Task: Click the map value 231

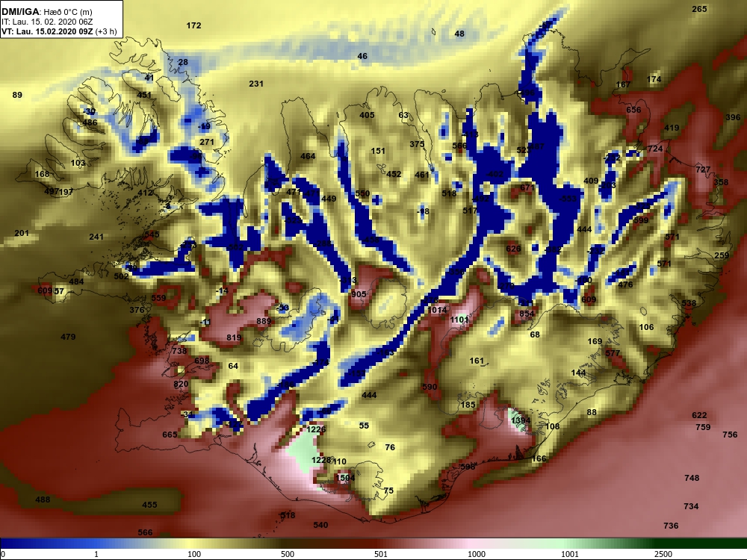Action: tap(256, 84)
